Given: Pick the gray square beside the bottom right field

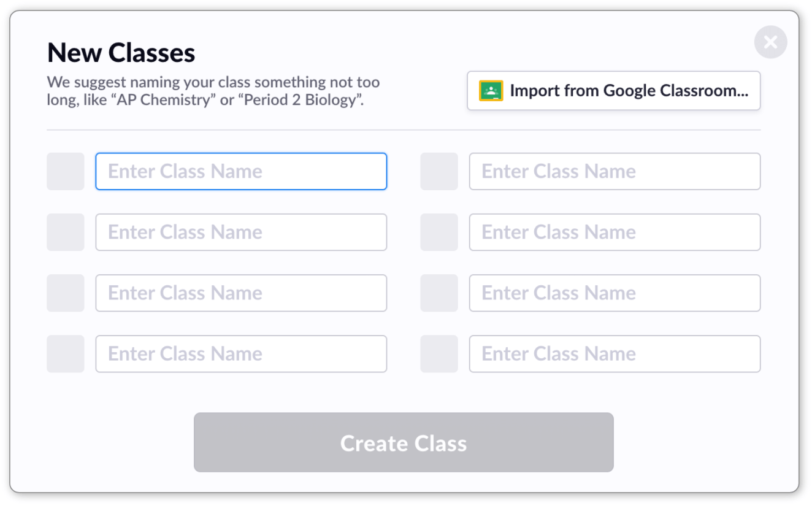Looking at the screenshot, I should 439,353.
